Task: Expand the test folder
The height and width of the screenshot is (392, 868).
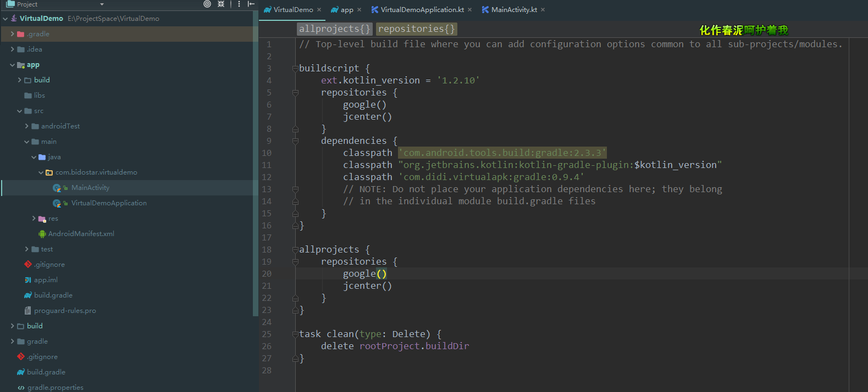Action: click(x=26, y=249)
